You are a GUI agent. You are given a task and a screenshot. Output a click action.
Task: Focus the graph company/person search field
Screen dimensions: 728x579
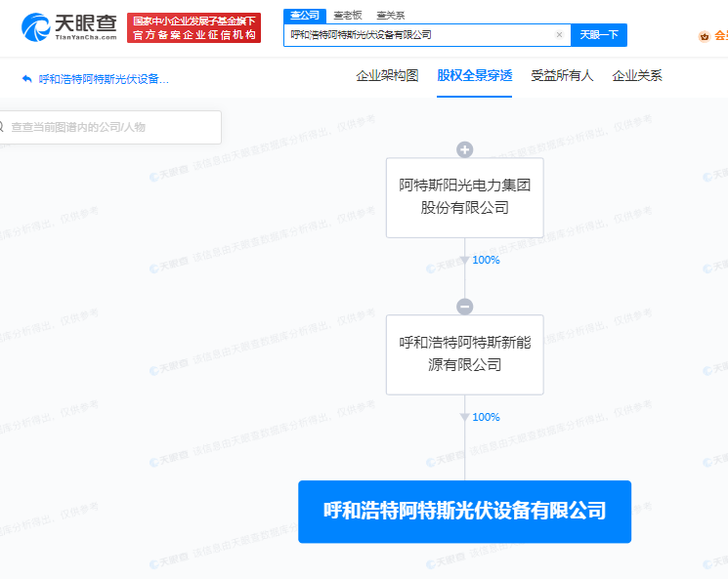pos(112,127)
